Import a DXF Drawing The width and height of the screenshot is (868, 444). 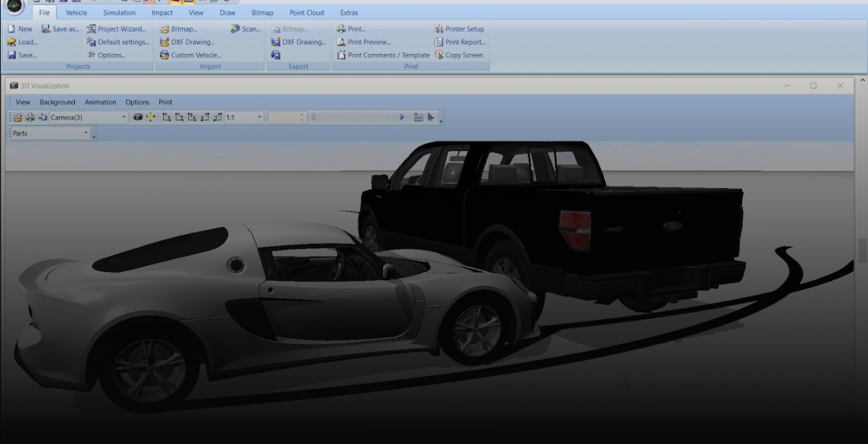[190, 42]
